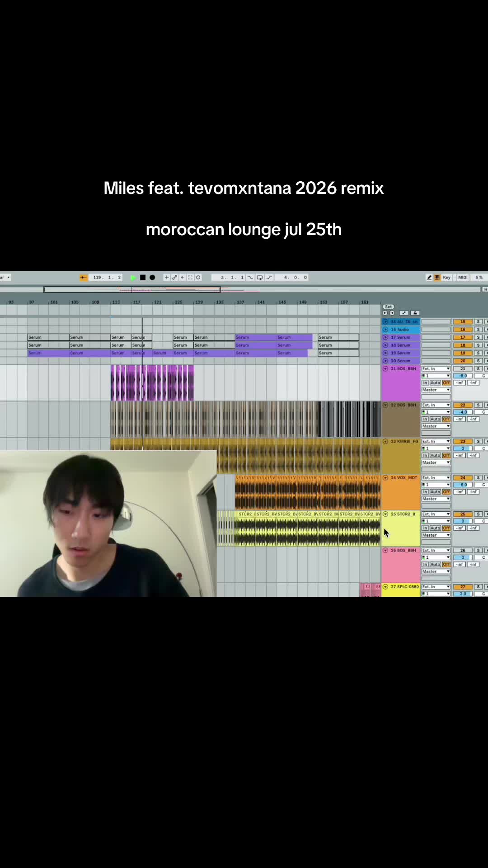This screenshot has width=488, height=868.
Task: Click the Next Locator arrow icon
Action: click(x=392, y=313)
